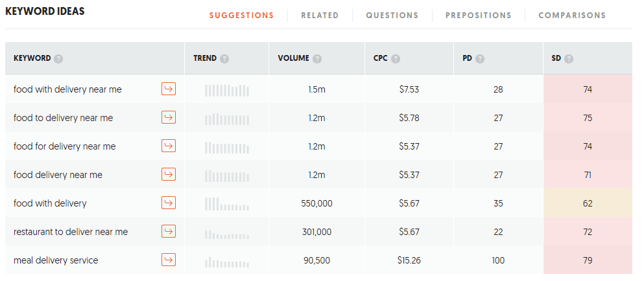The image size is (644, 281).
Task: Show help icon next to SD header
Action: click(x=569, y=59)
